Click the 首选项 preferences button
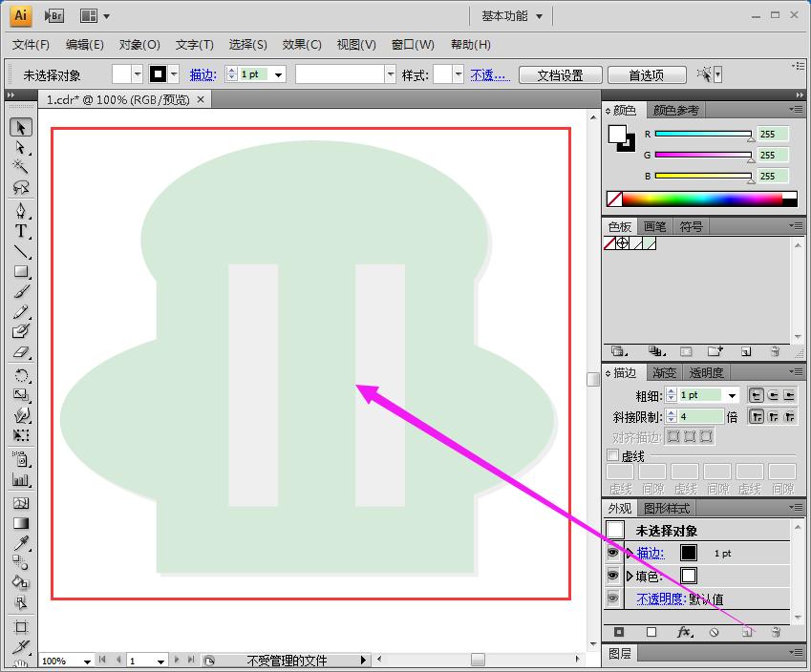811x672 pixels. pyautogui.click(x=646, y=75)
